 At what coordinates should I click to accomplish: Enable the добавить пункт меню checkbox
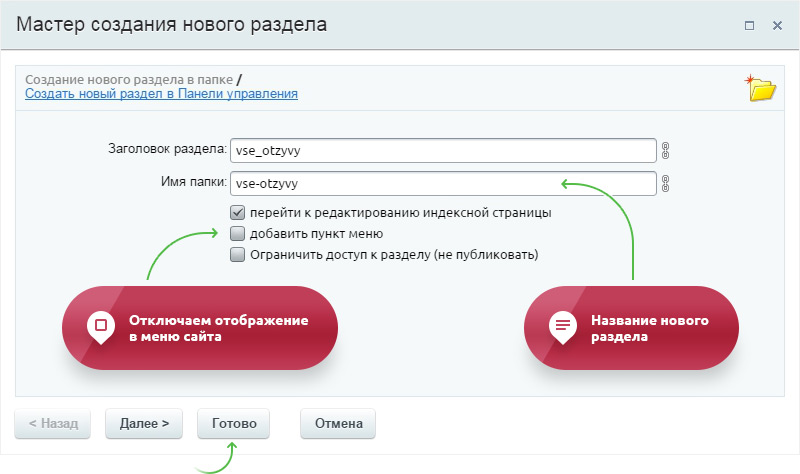pos(237,233)
